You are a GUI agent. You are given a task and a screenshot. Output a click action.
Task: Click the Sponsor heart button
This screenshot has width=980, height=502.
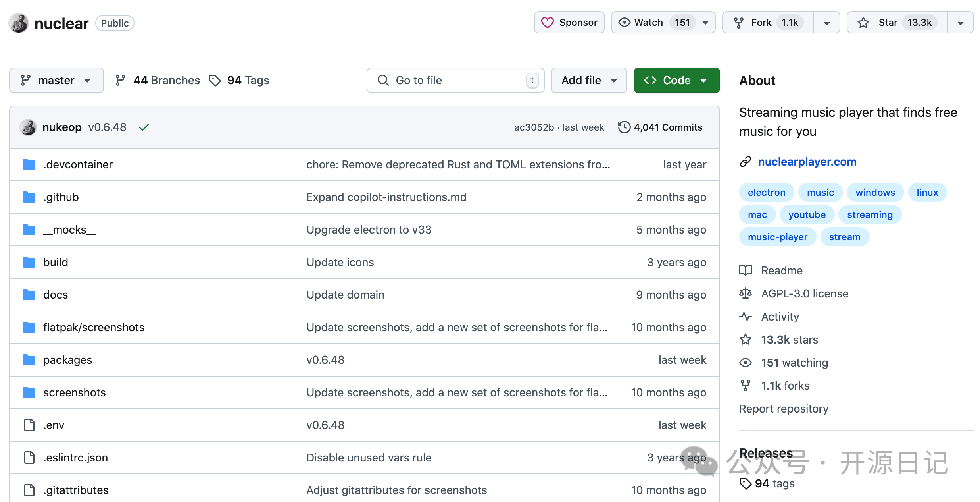pos(569,23)
